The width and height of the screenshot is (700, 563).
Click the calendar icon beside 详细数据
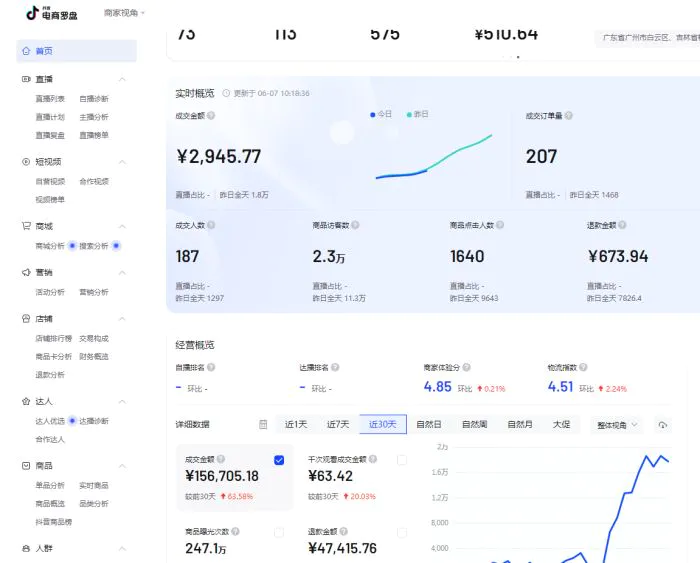click(x=263, y=425)
